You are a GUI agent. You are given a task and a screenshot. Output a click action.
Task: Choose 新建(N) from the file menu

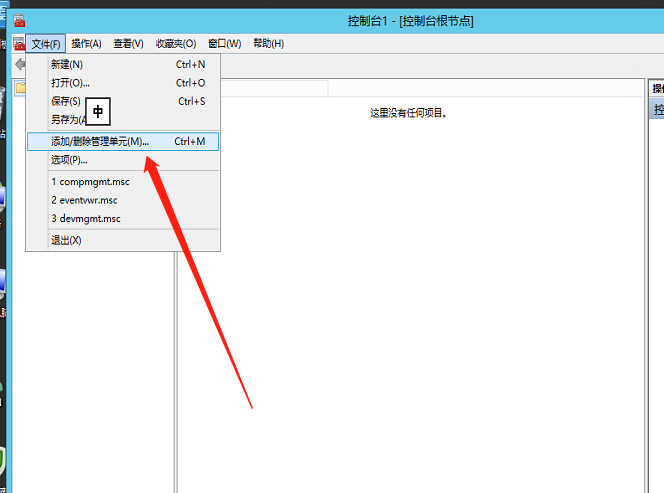[x=67, y=64]
